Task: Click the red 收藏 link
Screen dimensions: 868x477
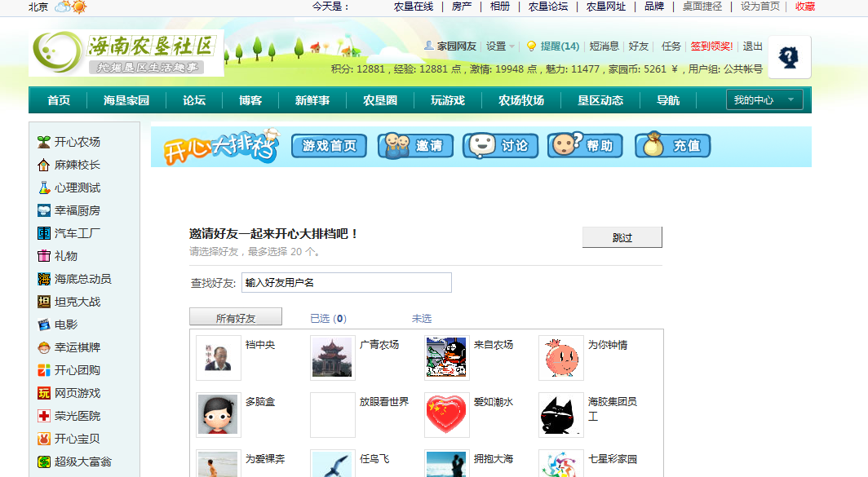Action: (x=805, y=7)
